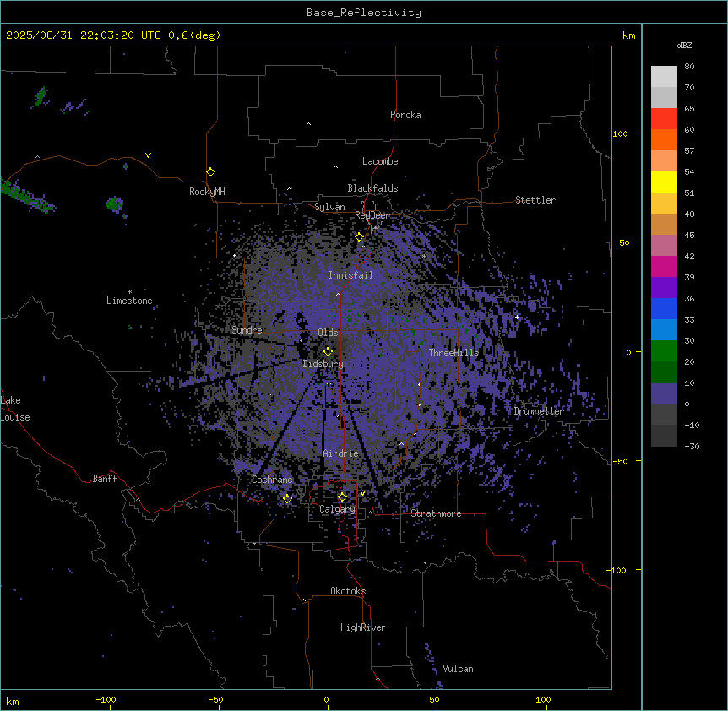The width and height of the screenshot is (728, 711).
Task: Click the Ponoka city label
Action: [405, 115]
